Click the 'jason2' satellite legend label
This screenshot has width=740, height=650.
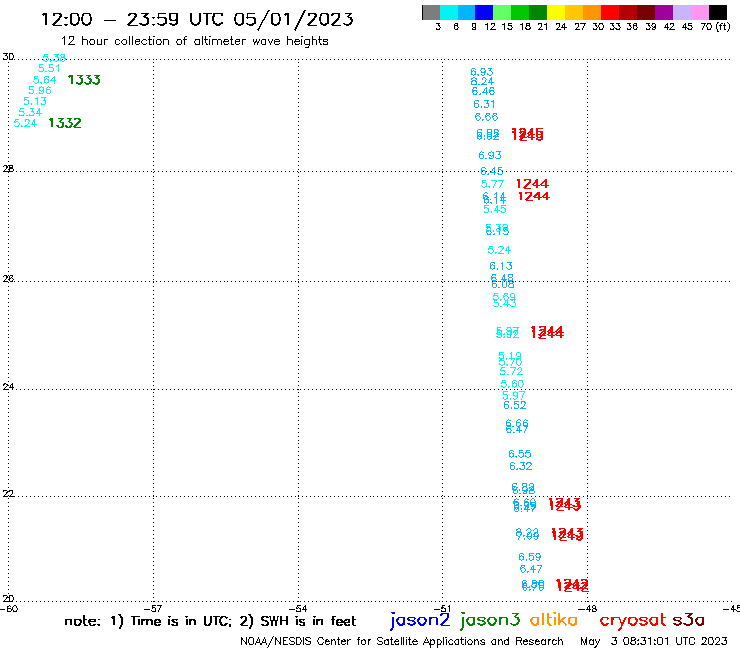click(x=420, y=620)
